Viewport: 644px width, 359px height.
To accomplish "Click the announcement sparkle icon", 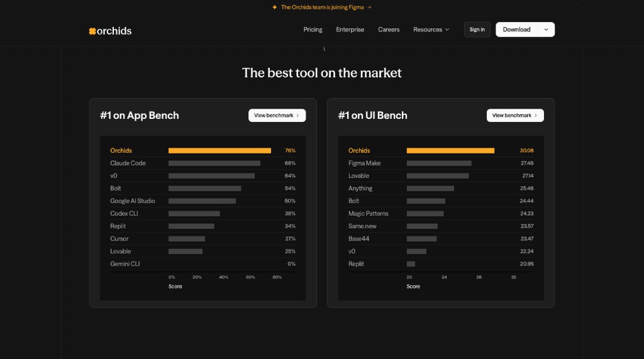I will coord(274,7).
